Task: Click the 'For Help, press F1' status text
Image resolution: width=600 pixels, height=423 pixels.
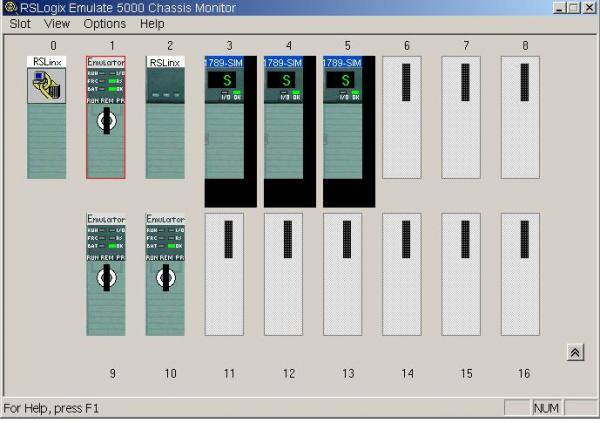Action: [51, 408]
